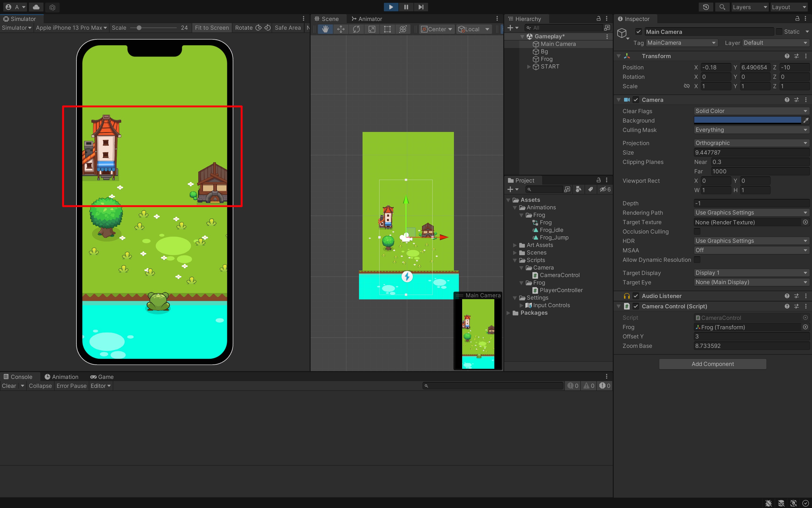Image resolution: width=812 pixels, height=508 pixels.
Task: Open the Layout menu button
Action: tap(789, 7)
